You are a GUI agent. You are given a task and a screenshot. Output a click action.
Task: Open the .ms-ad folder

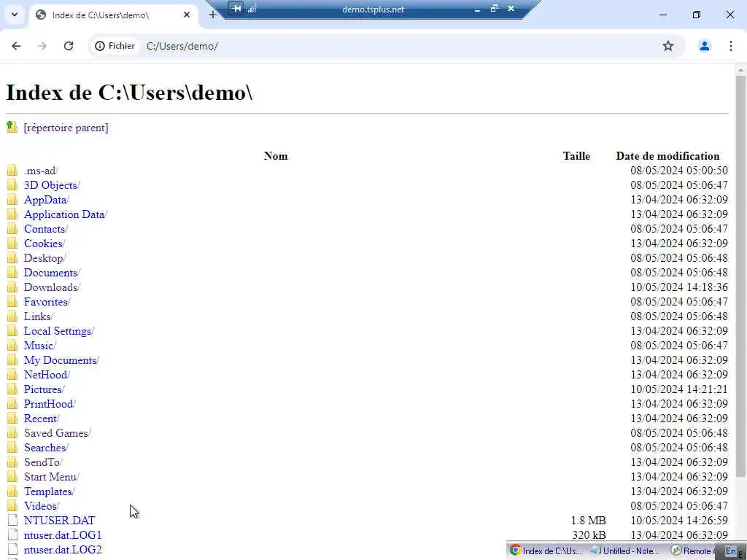point(41,171)
